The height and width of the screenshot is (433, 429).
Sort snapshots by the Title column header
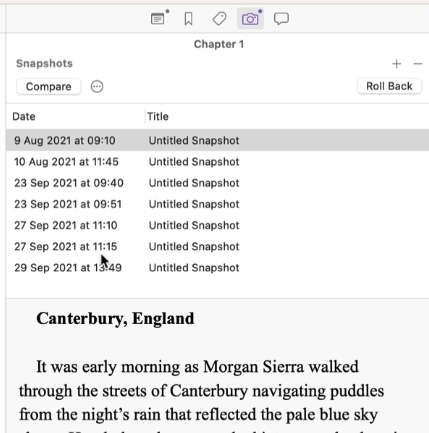[287, 117]
